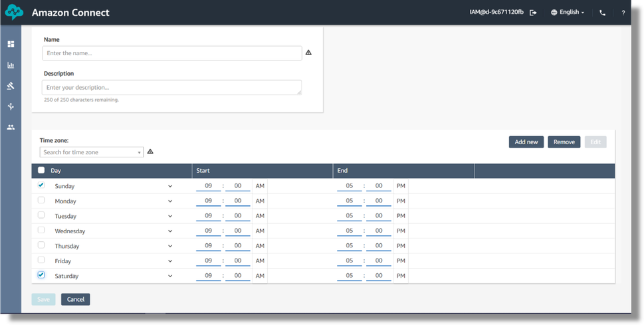Click the Add new button
Image resolution: width=644 pixels, height=325 pixels.
tap(526, 142)
